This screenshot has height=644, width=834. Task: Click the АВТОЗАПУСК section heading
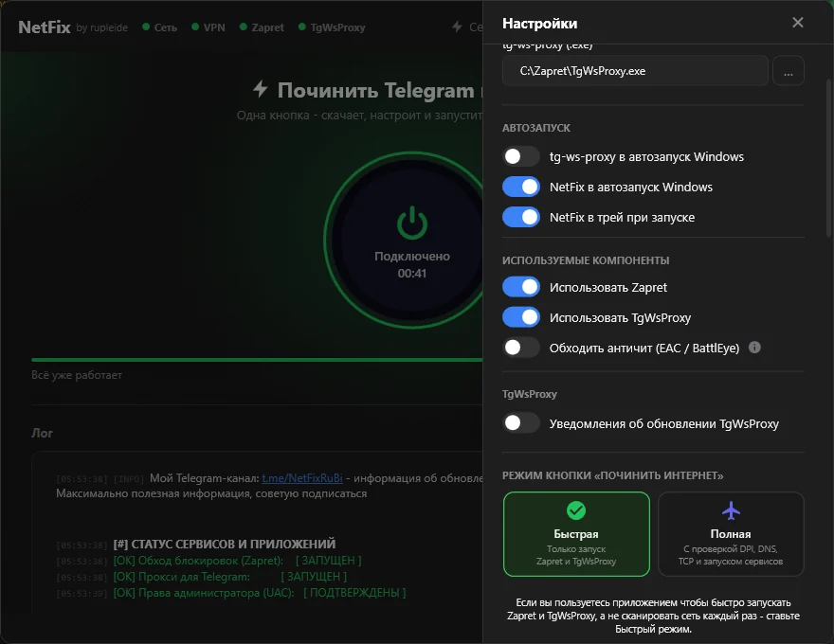click(x=536, y=128)
